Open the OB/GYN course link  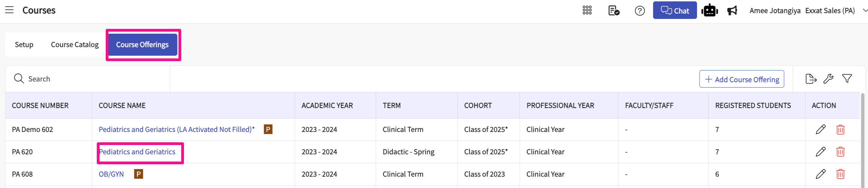[x=111, y=174]
